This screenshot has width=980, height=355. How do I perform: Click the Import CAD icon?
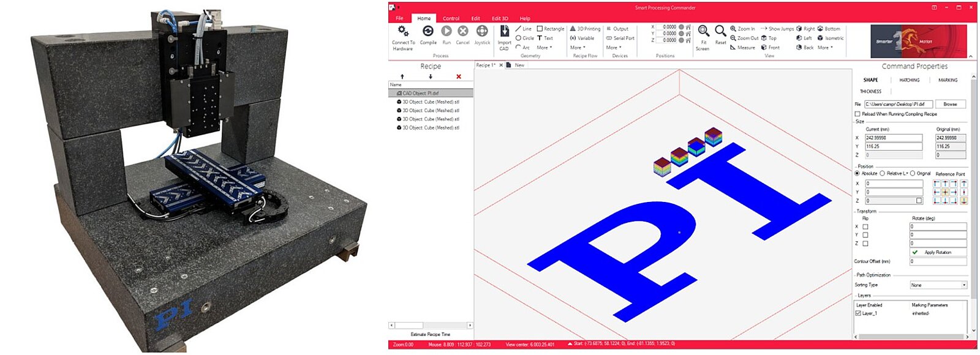click(504, 31)
